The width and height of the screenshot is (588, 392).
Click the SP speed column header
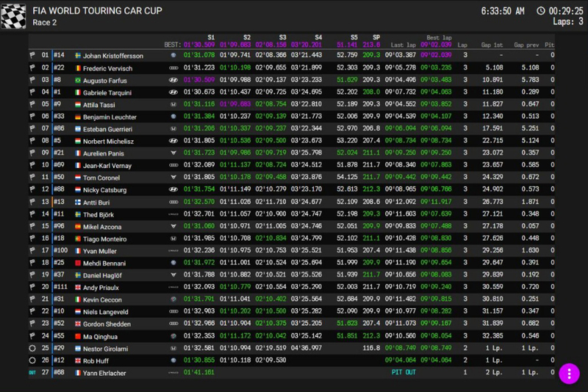click(376, 37)
